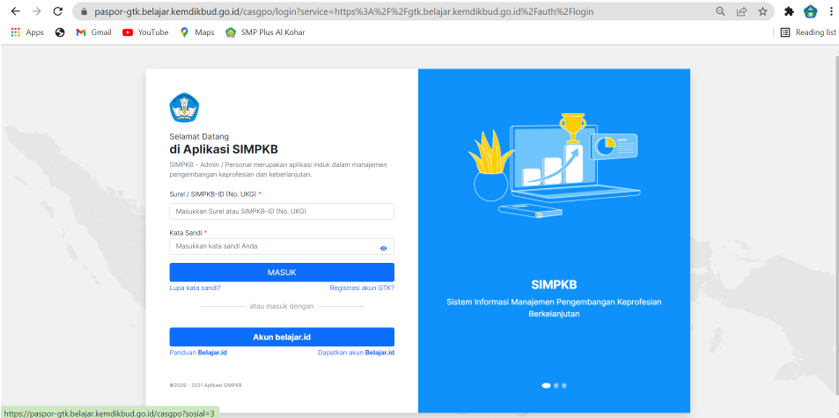Viewport: 839px width, 418px height.
Task: Click the browser reload button
Action: [x=57, y=12]
